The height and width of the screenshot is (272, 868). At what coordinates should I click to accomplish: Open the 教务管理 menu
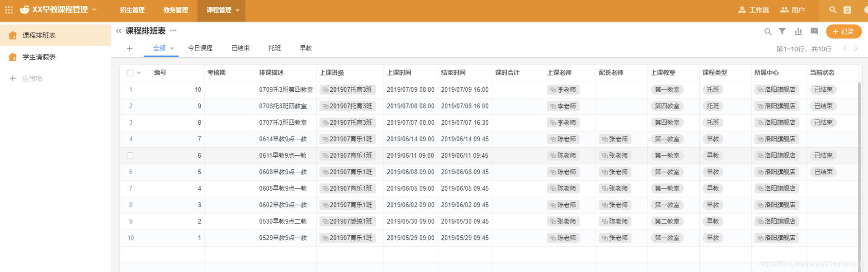point(175,10)
